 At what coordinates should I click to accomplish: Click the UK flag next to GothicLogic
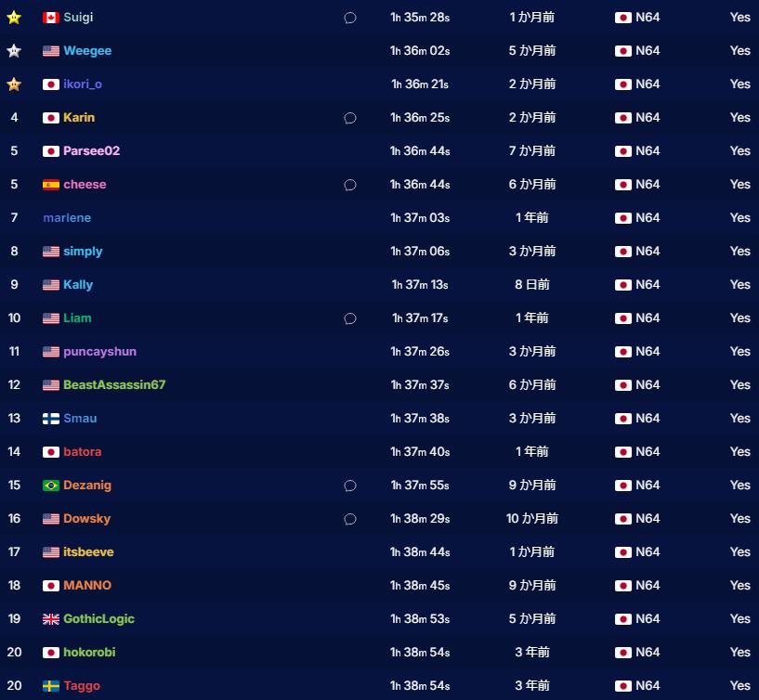[x=51, y=619]
